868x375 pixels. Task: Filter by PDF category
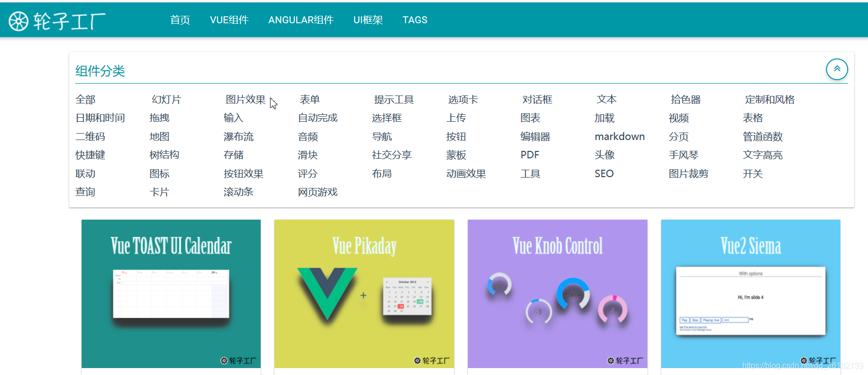530,155
